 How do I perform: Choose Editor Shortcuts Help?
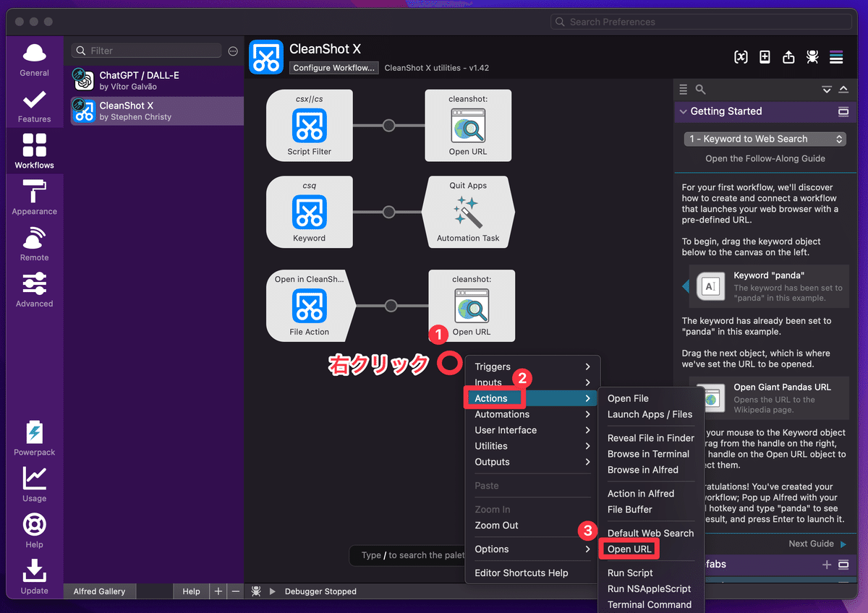point(521,573)
